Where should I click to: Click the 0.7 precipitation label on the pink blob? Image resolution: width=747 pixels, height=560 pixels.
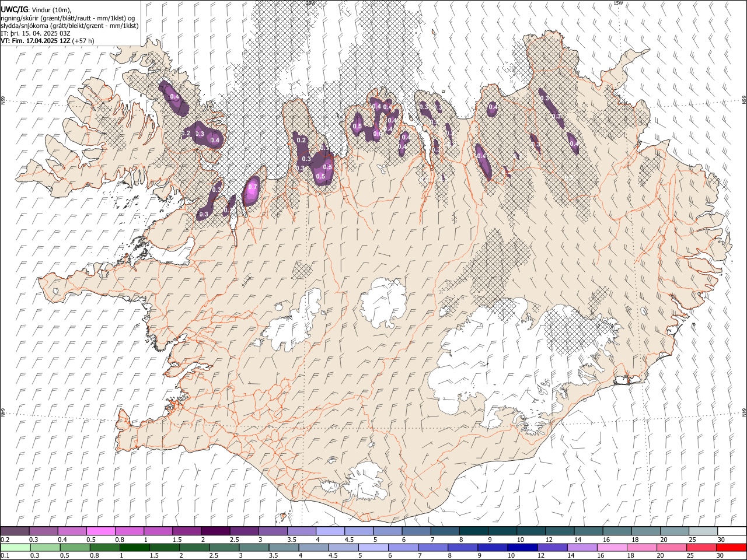click(252, 187)
